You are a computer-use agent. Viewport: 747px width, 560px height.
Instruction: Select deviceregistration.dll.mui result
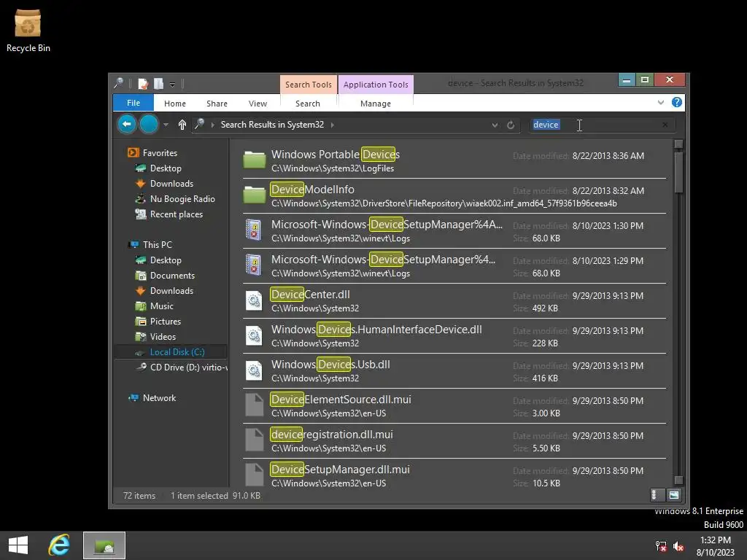pos(455,441)
